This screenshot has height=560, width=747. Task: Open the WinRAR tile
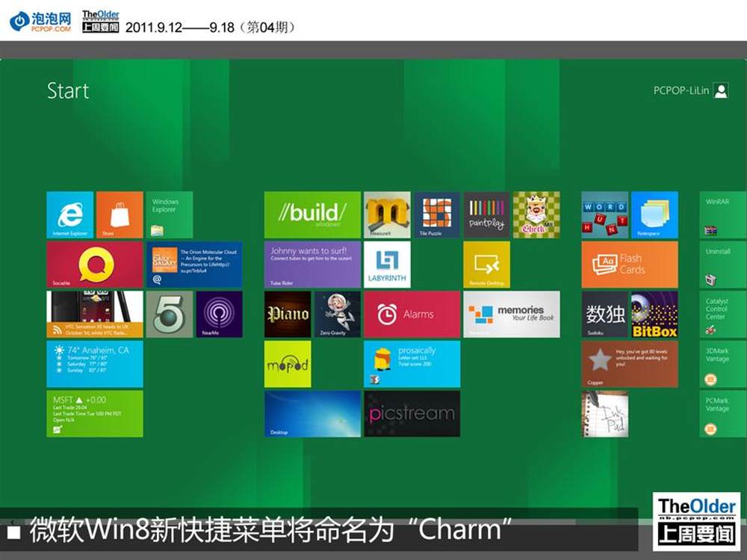723,215
